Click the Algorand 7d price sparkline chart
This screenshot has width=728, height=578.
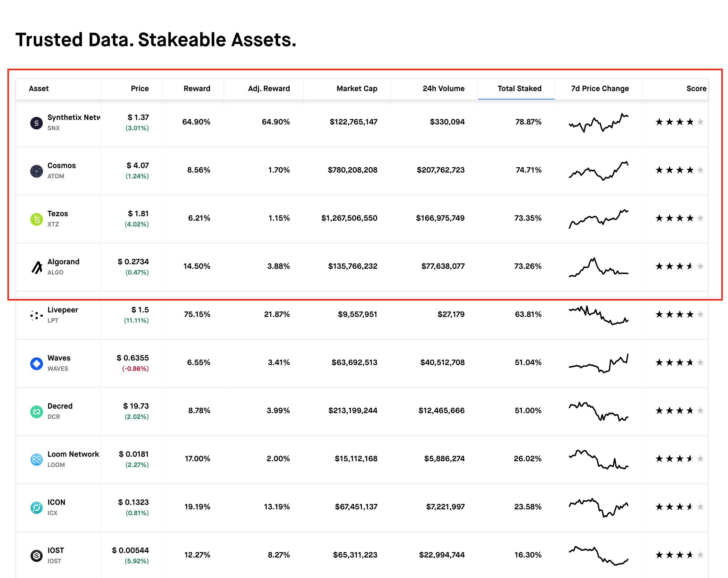[598, 267]
